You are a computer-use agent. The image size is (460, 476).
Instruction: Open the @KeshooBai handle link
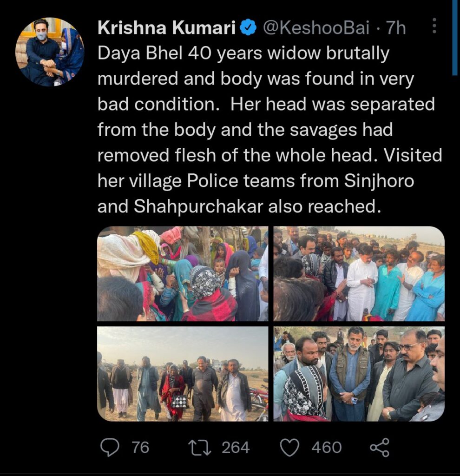click(316, 27)
